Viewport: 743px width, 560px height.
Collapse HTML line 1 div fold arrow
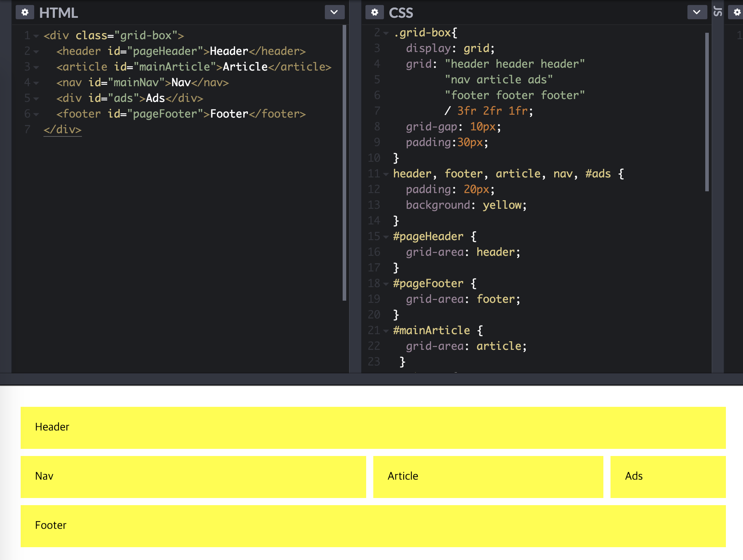pyautogui.click(x=36, y=36)
